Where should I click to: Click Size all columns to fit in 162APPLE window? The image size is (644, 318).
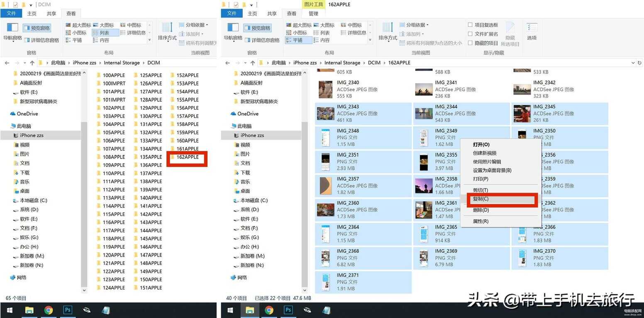431,43
